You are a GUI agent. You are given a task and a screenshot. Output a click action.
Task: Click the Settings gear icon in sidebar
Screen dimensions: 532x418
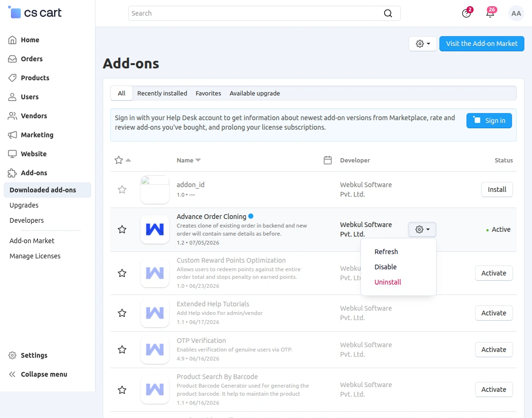tap(12, 355)
